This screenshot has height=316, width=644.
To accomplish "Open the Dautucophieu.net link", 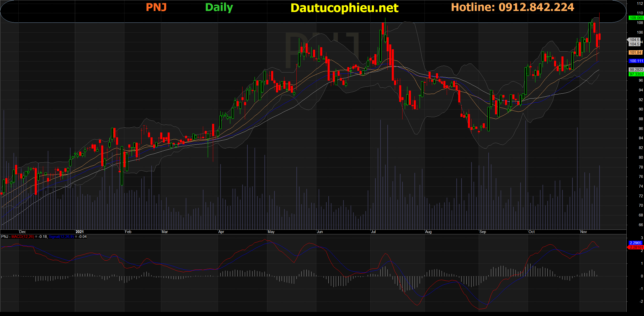I will (x=344, y=8).
